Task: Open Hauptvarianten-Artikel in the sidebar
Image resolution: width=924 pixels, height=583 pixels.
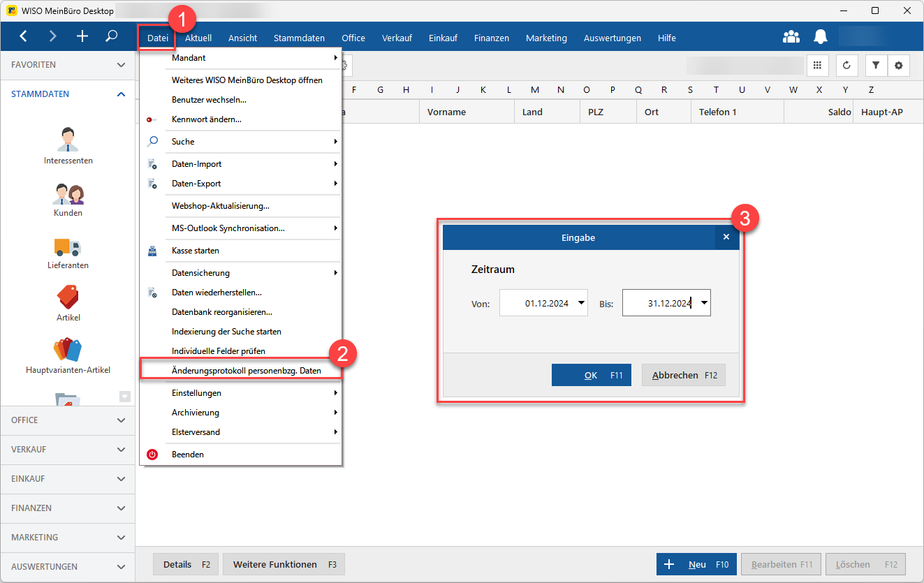Action: [68, 356]
